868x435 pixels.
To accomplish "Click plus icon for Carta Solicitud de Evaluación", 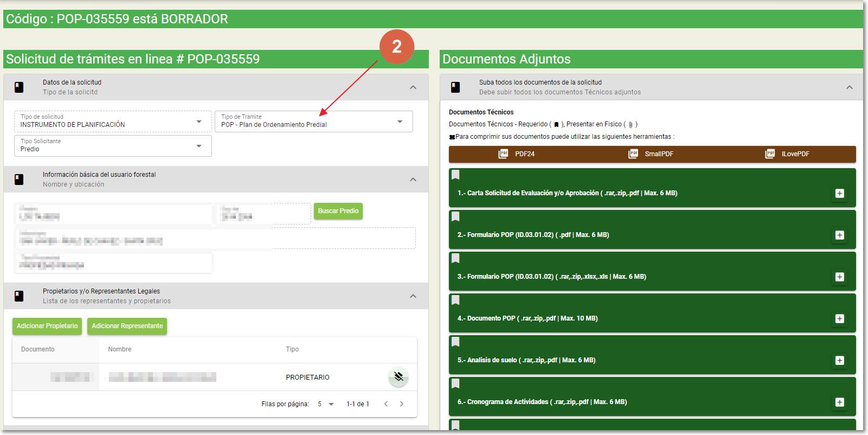I will 839,194.
